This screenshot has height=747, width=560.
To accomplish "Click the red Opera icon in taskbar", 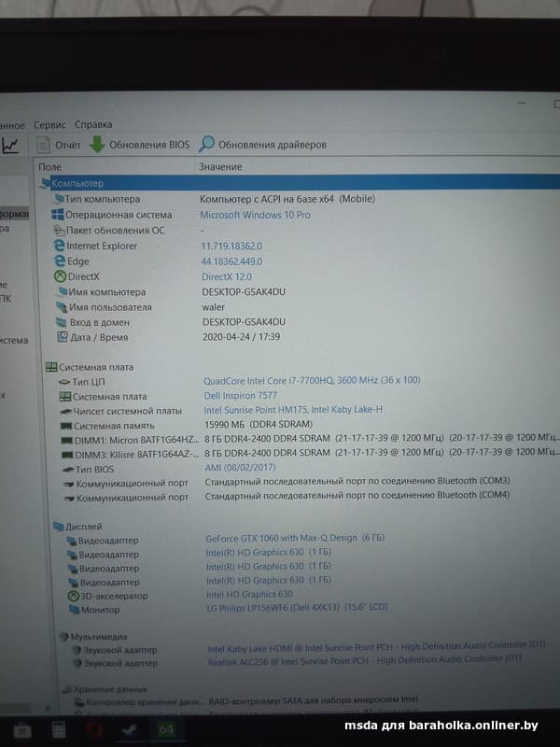I will point(94,730).
